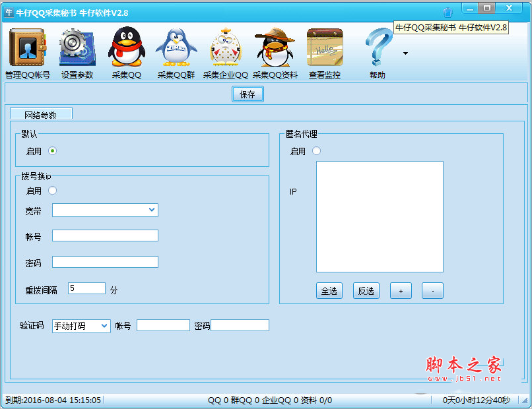Click the 采集企业QQ icon
This screenshot has width=532, height=409.
226,48
